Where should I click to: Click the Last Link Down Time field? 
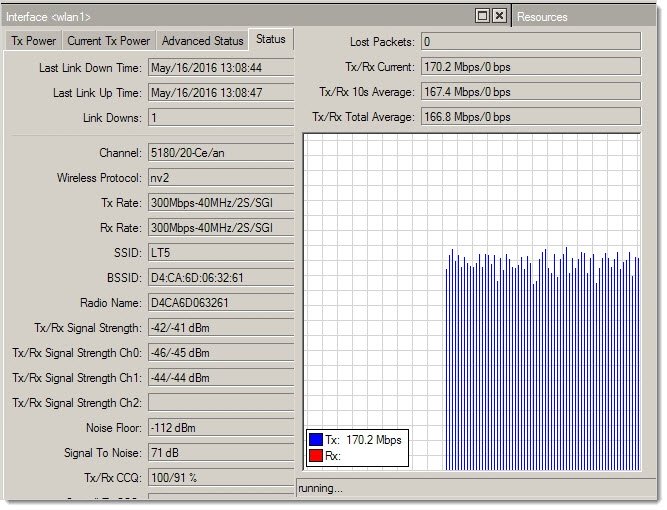pos(221,68)
